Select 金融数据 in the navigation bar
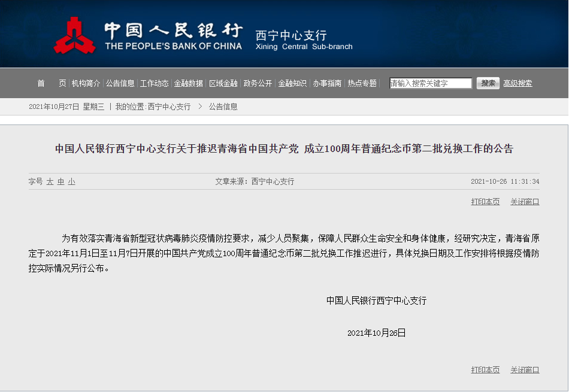569x392 pixels. pos(188,83)
